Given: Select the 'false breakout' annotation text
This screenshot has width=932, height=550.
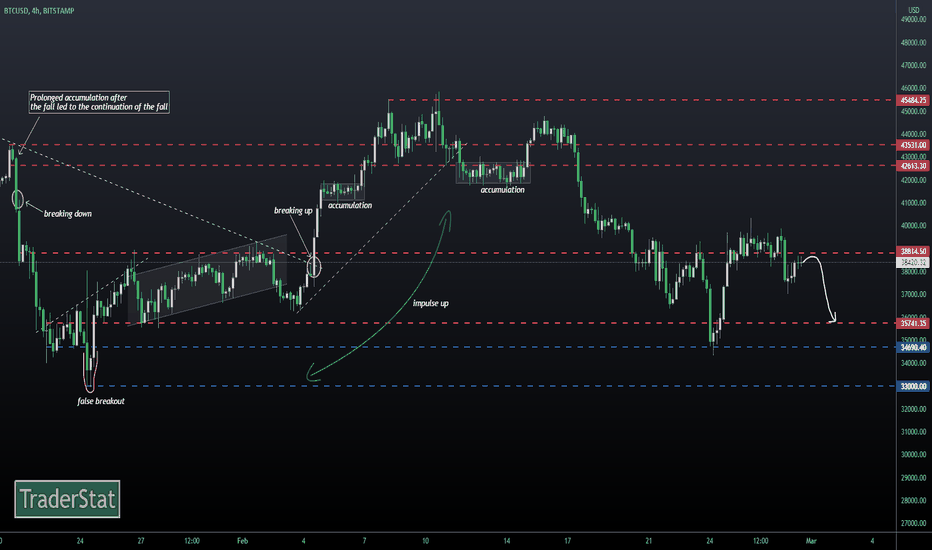Looking at the screenshot, I should (x=101, y=401).
